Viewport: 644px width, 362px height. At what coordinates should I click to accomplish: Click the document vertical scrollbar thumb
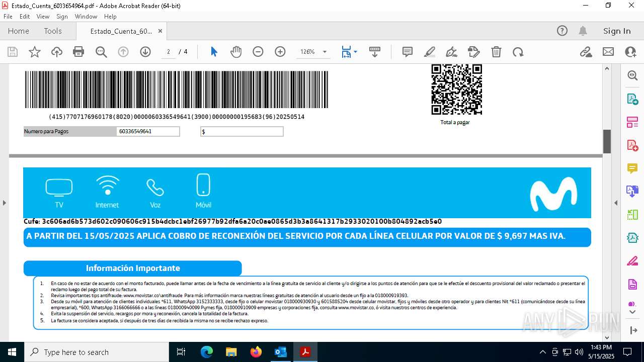coord(607,141)
